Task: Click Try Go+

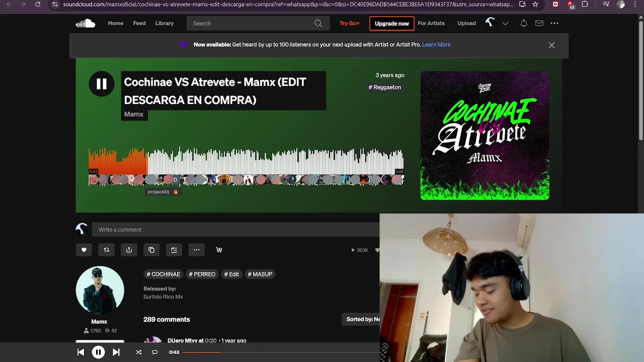Action: 350,23
